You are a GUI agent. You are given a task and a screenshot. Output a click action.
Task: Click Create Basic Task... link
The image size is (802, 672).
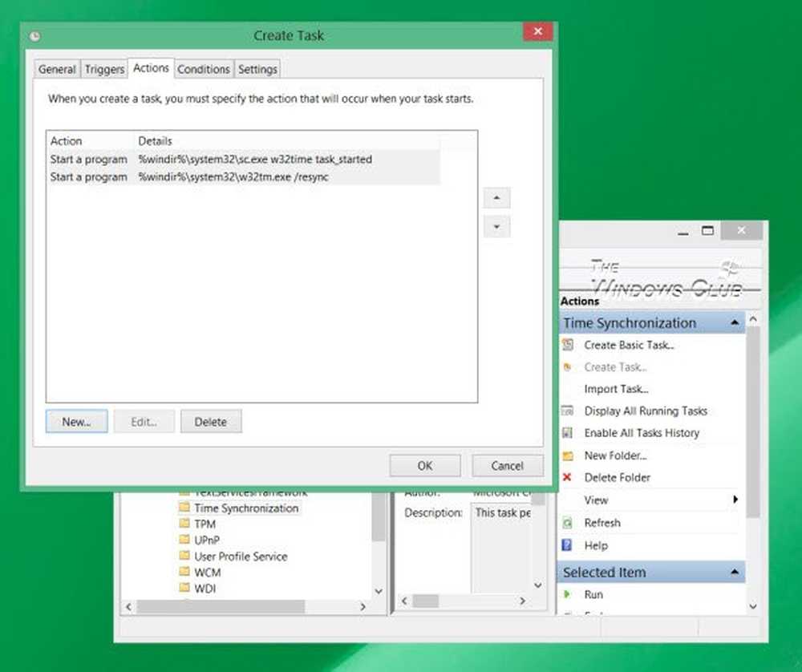(629, 345)
